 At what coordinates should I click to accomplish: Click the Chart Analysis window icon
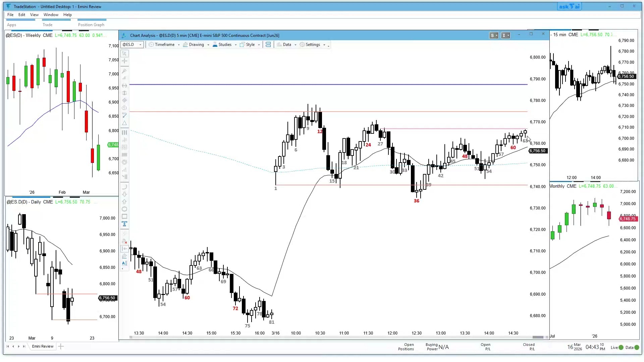[x=124, y=36]
